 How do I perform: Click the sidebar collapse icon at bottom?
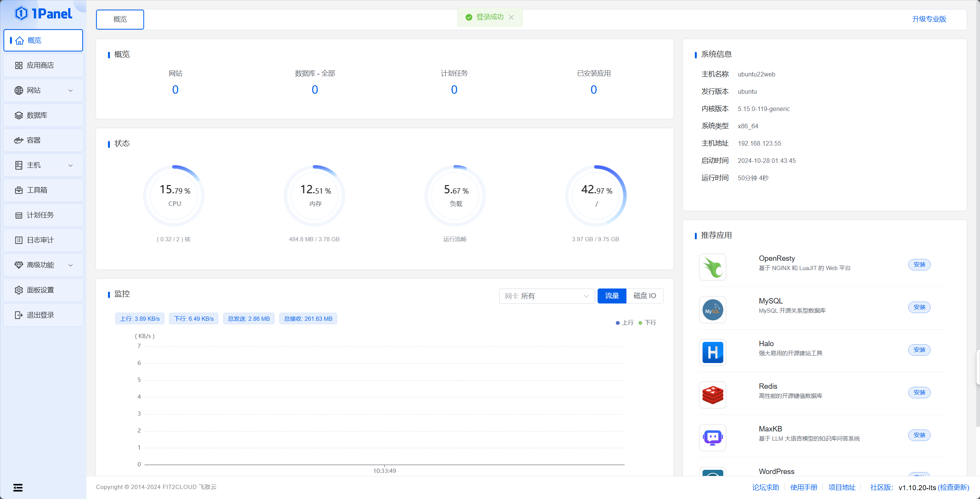18,487
